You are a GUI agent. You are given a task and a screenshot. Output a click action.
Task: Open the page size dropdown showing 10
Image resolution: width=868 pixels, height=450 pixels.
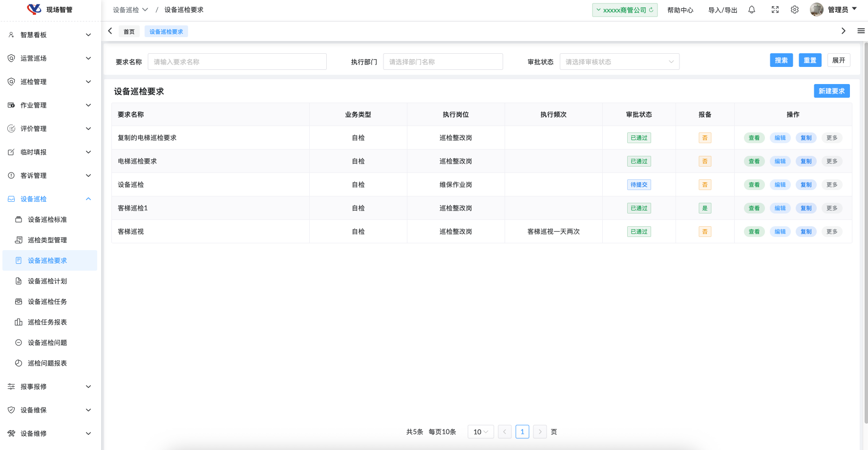pos(480,432)
